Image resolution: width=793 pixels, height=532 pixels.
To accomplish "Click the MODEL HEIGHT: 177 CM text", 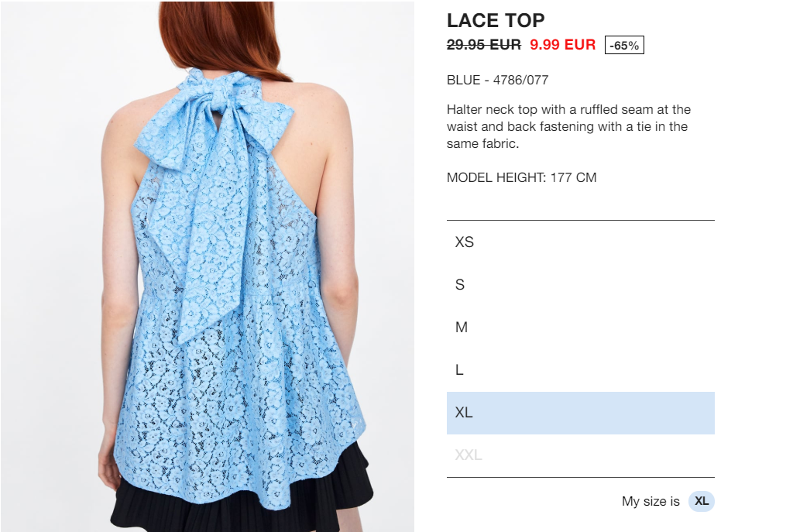I will pos(521,177).
